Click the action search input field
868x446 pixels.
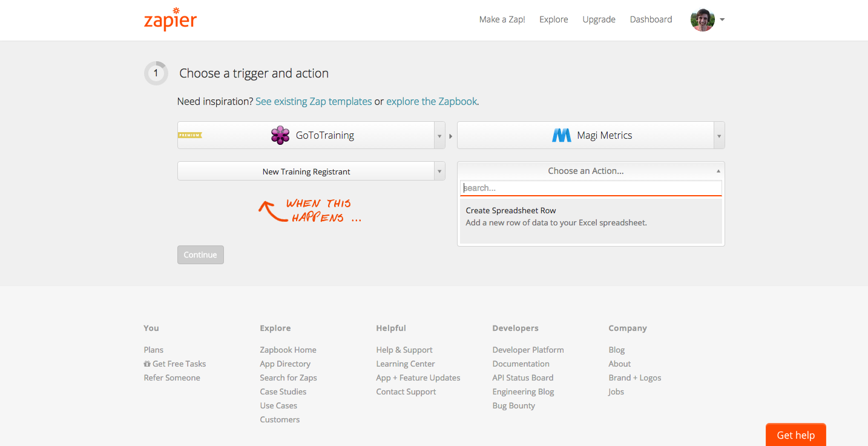[x=590, y=188]
